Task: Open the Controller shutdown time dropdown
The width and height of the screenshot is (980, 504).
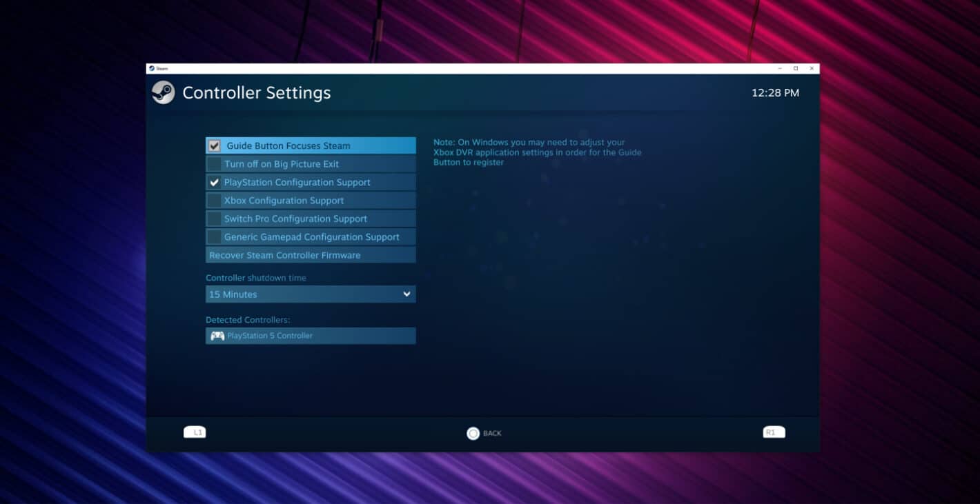Action: click(311, 294)
